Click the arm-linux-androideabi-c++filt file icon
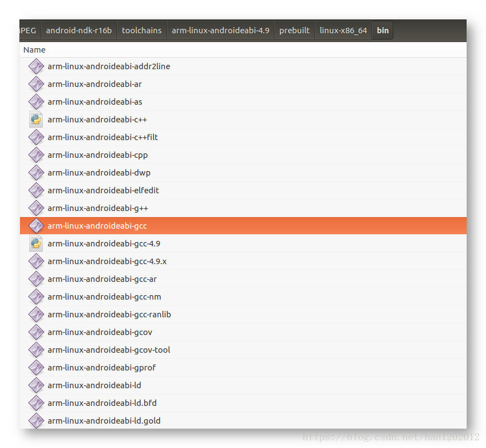486x448 pixels. pyautogui.click(x=36, y=137)
